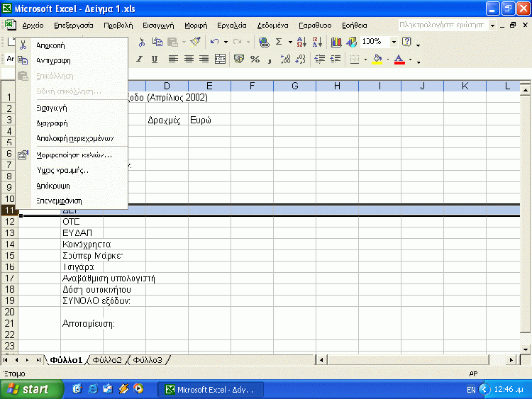Switch to the Φύλλο3 sheet tab
The image size is (532, 399).
(148, 360)
